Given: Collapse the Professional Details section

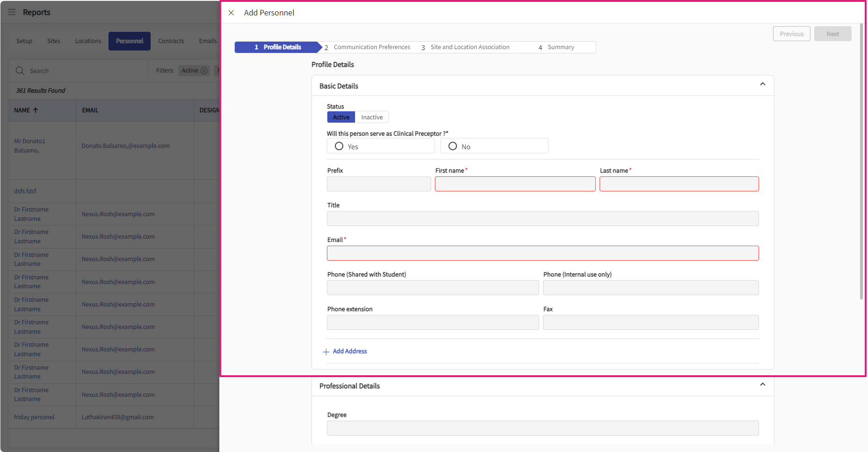Looking at the screenshot, I should 762,385.
